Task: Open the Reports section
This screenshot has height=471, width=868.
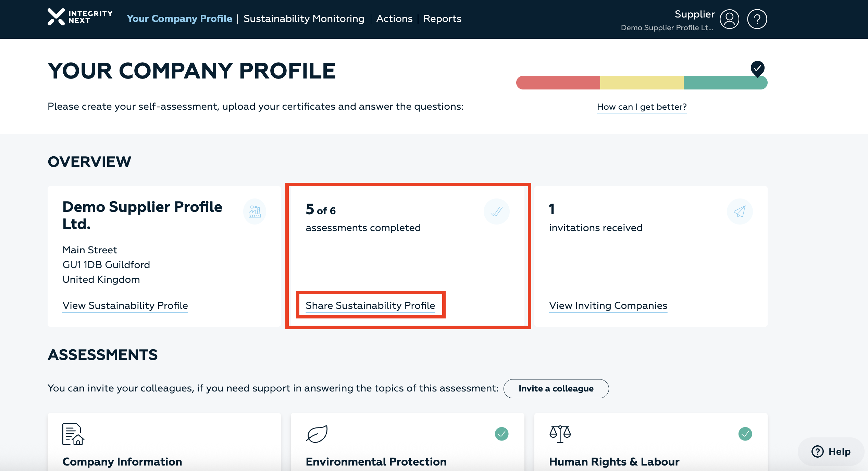Action: coord(442,19)
